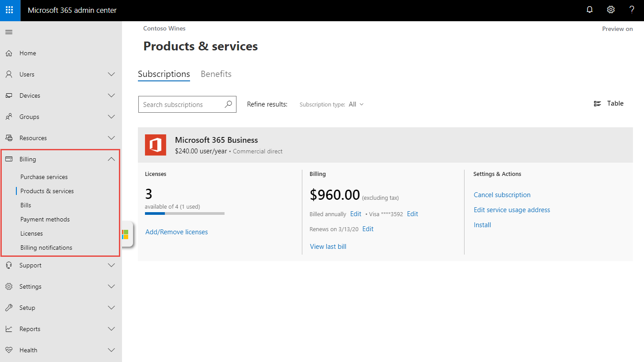The height and width of the screenshot is (362, 644).
Task: Open Bills in Billing menu
Action: pos(26,205)
